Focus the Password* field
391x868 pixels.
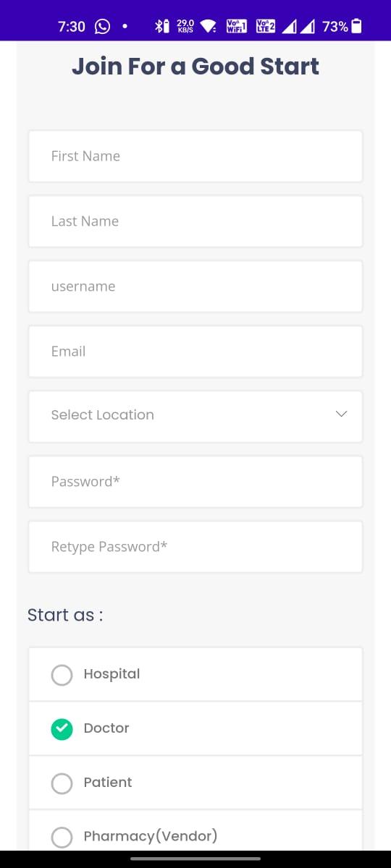tap(195, 482)
